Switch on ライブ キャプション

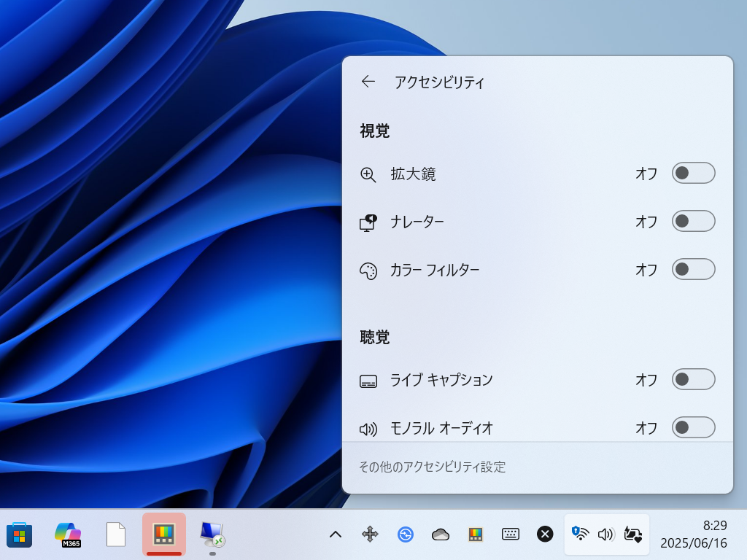[693, 379]
